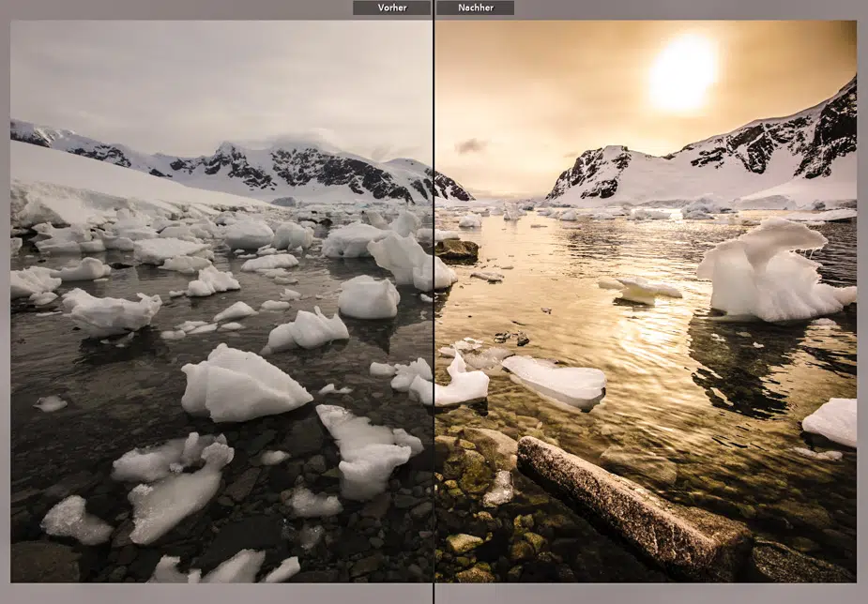Click the brown rock protruding from Nachher water

[x=457, y=249]
